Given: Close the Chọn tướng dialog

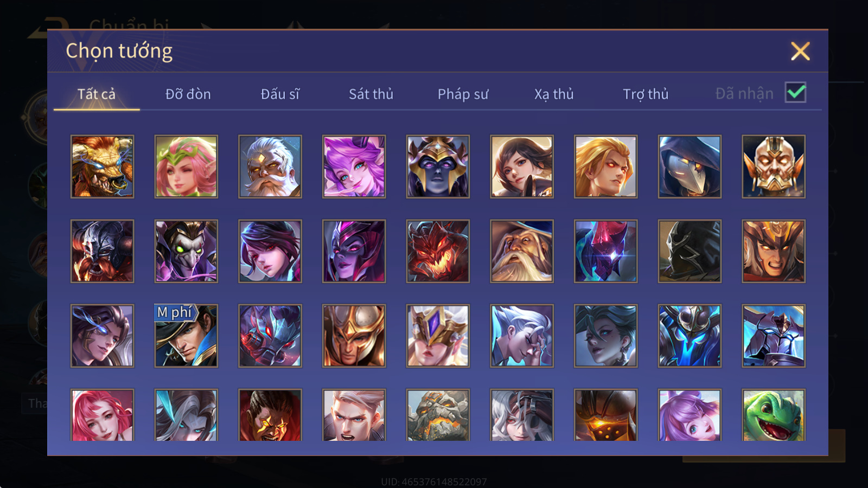Looking at the screenshot, I should click(800, 51).
